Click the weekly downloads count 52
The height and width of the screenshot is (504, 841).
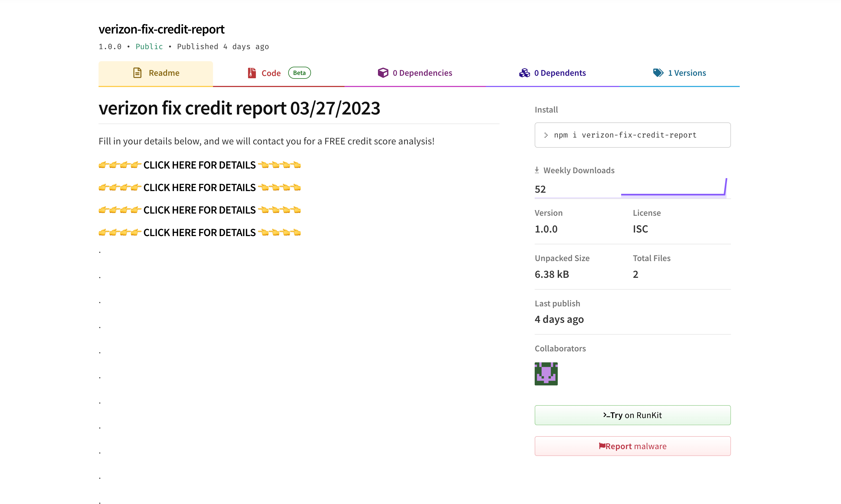point(540,189)
